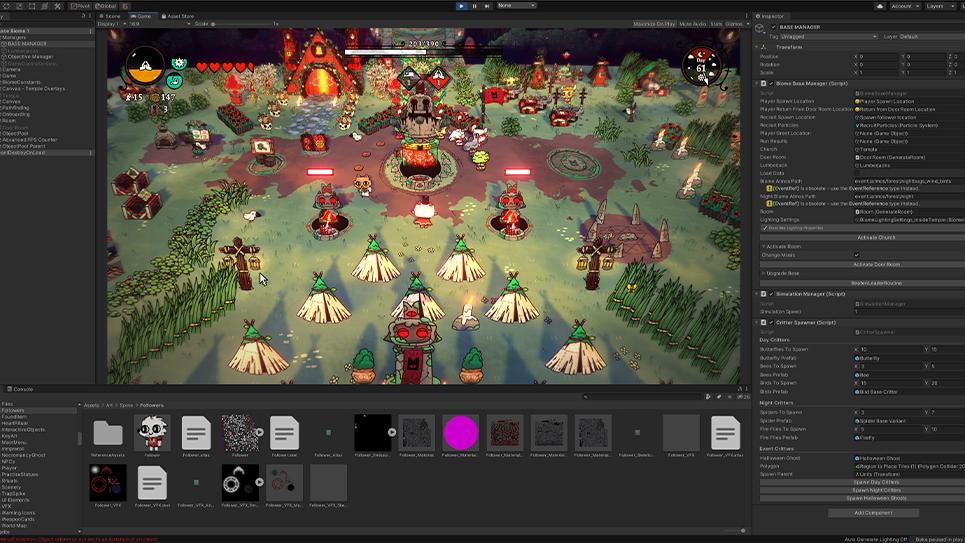The image size is (965, 543).
Task: Toggle the Critter Spawner script checkbox
Action: tap(771, 322)
